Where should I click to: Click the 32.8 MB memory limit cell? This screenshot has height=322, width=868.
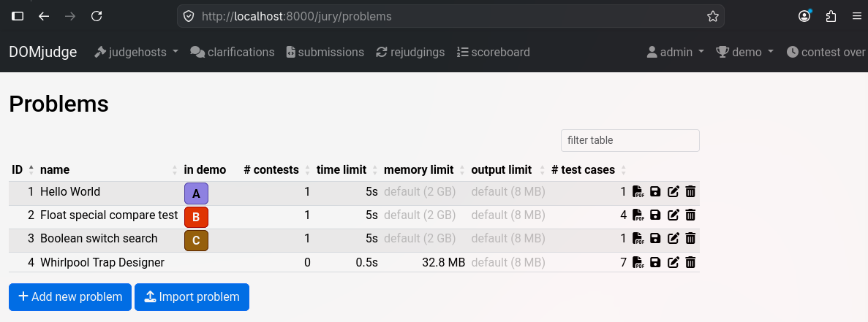pos(443,262)
